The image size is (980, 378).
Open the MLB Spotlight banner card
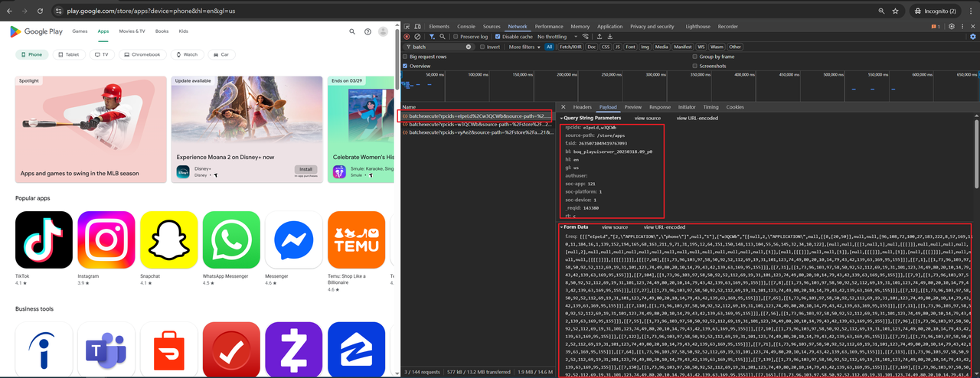coord(91,129)
